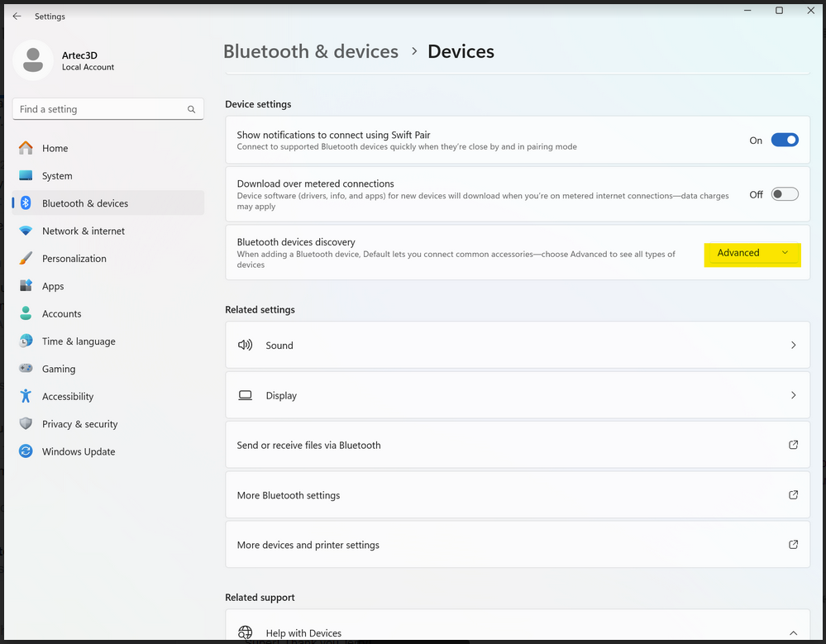The width and height of the screenshot is (826, 644).
Task: Click Bluetooth & devices breadcrumb link
Action: pyautogui.click(x=311, y=51)
